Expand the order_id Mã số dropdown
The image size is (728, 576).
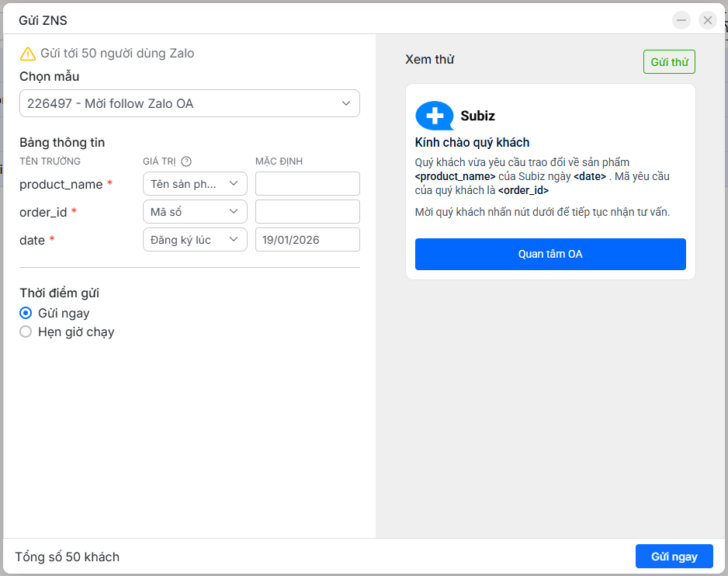(x=195, y=212)
